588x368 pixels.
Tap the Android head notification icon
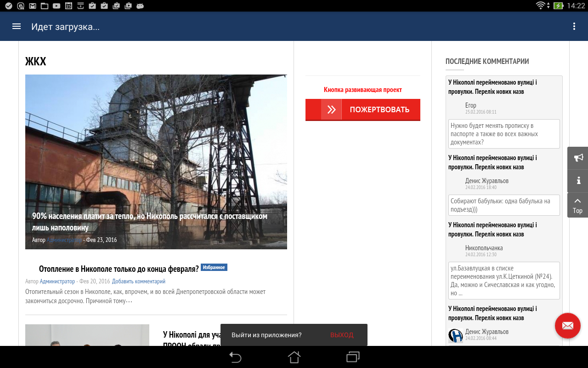click(x=140, y=6)
